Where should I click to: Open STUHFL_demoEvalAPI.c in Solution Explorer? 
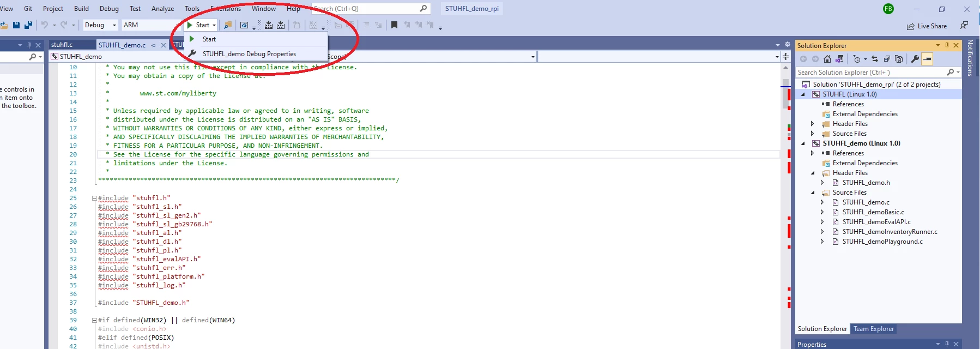876,222
